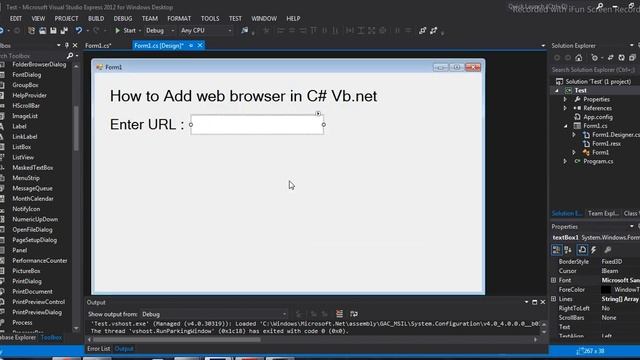Click the ScrollBars property value None
This screenshot has width=640, height=360.
tap(609, 318)
